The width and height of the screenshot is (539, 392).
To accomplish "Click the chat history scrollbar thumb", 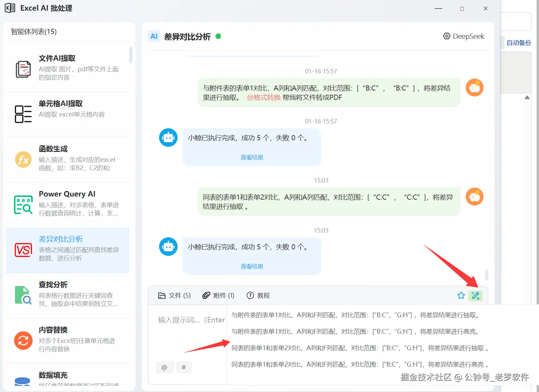I will click(x=487, y=275).
